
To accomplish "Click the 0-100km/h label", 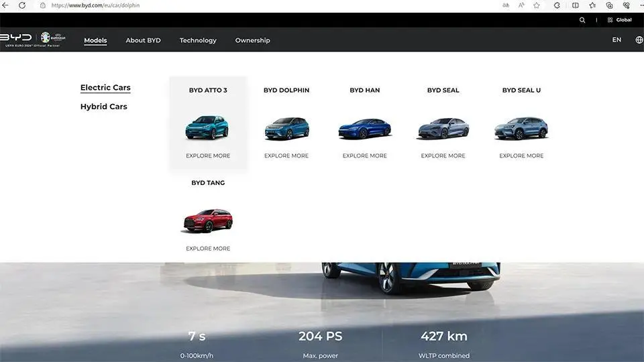I will coord(197,355).
